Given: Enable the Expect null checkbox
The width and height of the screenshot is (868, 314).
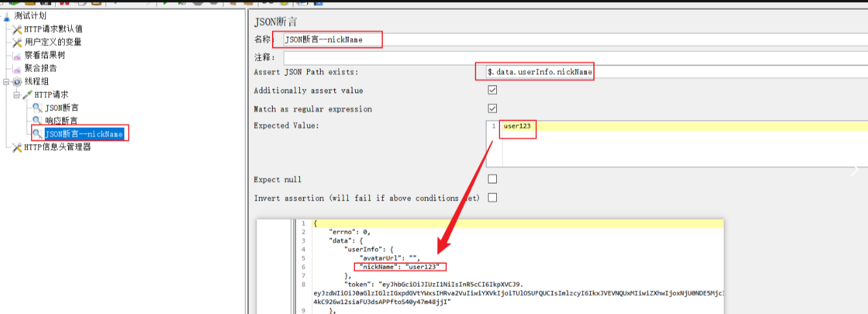Looking at the screenshot, I should point(492,179).
